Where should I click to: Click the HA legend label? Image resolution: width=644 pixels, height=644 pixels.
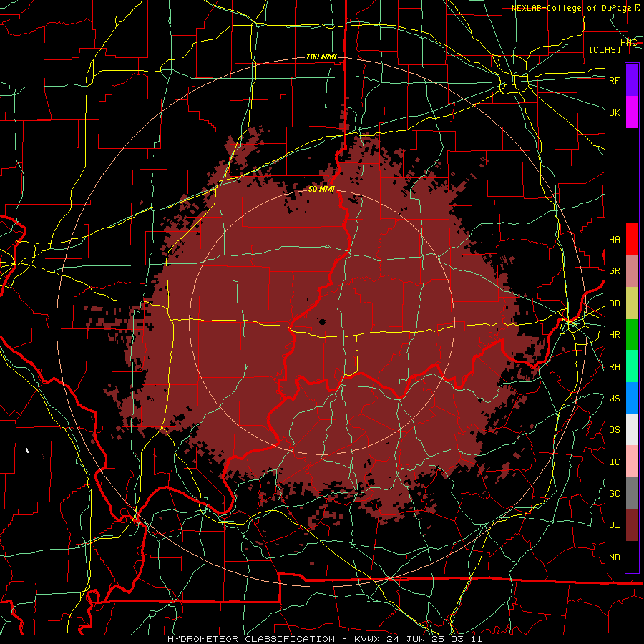pyautogui.click(x=614, y=239)
